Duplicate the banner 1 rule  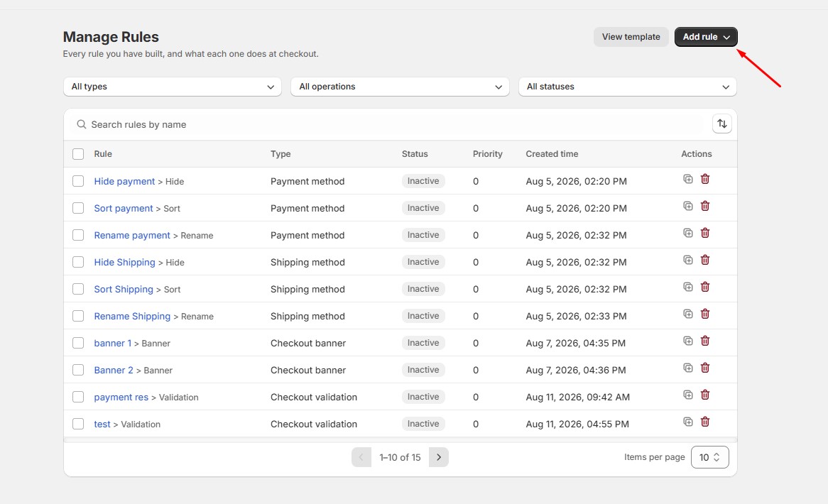point(687,341)
